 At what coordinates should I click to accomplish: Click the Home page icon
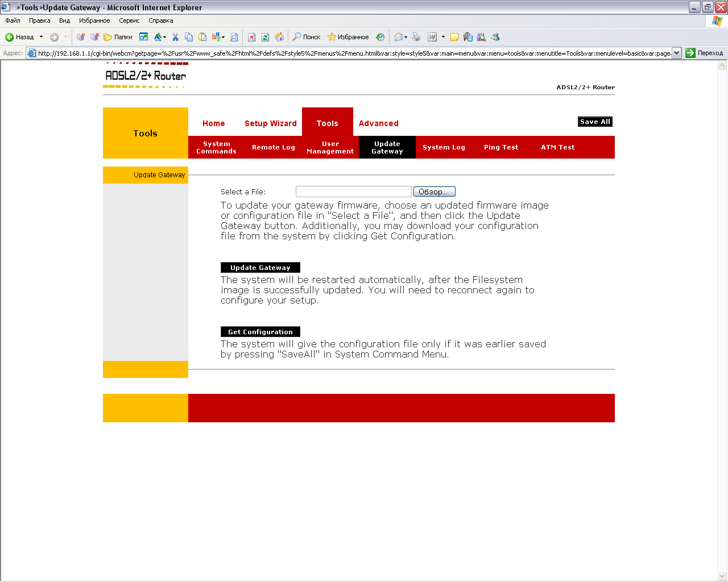279,37
